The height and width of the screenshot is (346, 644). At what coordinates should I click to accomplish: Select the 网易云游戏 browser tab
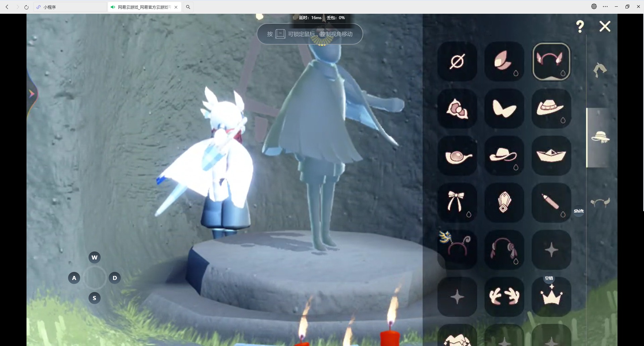pos(145,7)
